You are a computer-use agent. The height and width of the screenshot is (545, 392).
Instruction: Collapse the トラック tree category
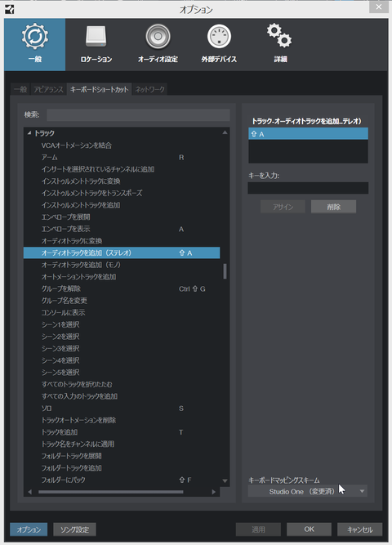[x=29, y=133]
